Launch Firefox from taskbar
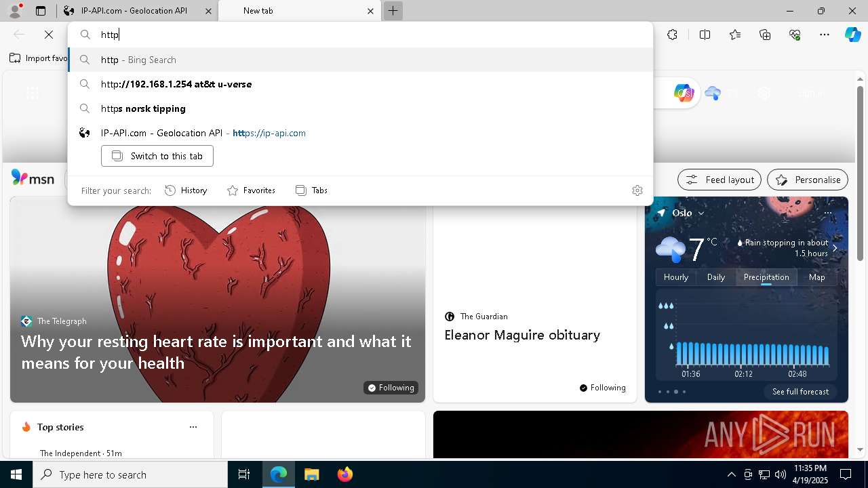 pyautogui.click(x=344, y=474)
